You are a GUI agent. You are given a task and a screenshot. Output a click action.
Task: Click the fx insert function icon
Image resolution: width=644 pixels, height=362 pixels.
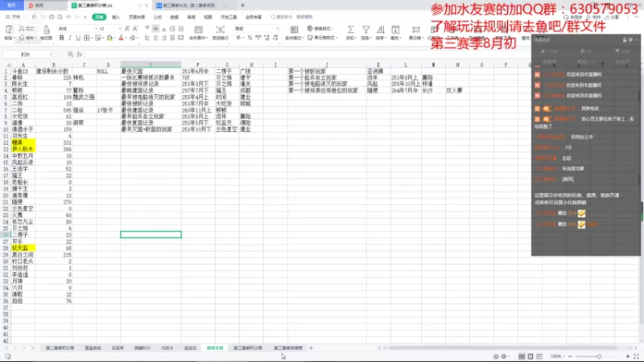click(79, 54)
